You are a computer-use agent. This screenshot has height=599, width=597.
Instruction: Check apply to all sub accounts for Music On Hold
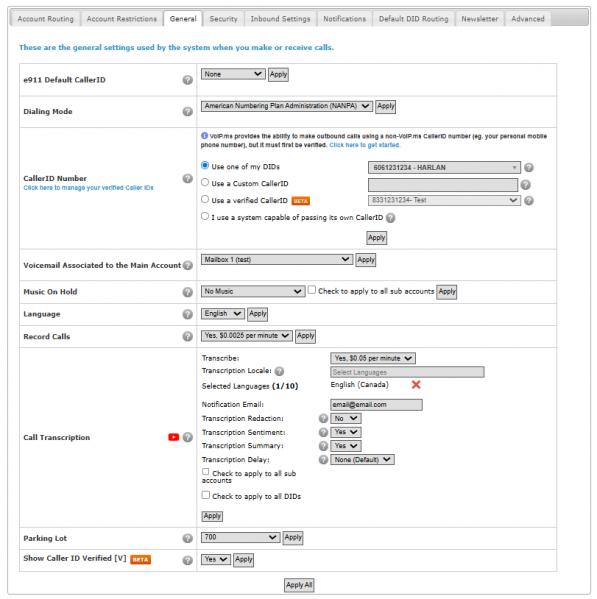[x=312, y=290]
